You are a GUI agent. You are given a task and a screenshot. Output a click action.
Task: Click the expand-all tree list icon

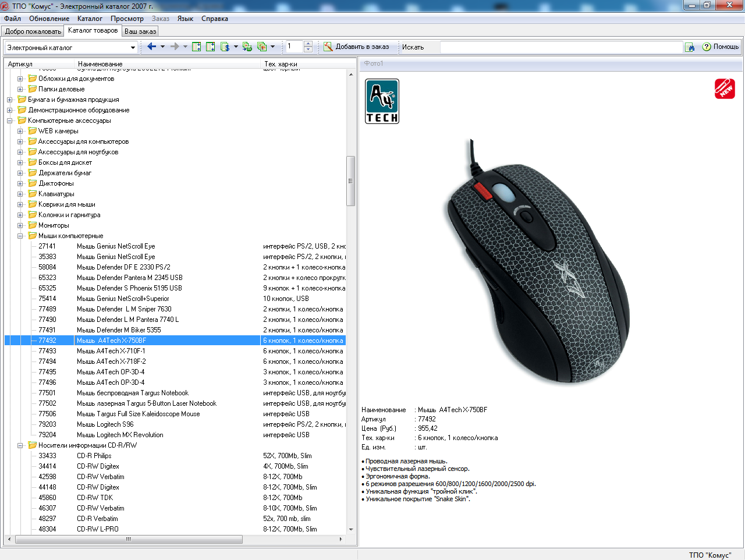(197, 47)
